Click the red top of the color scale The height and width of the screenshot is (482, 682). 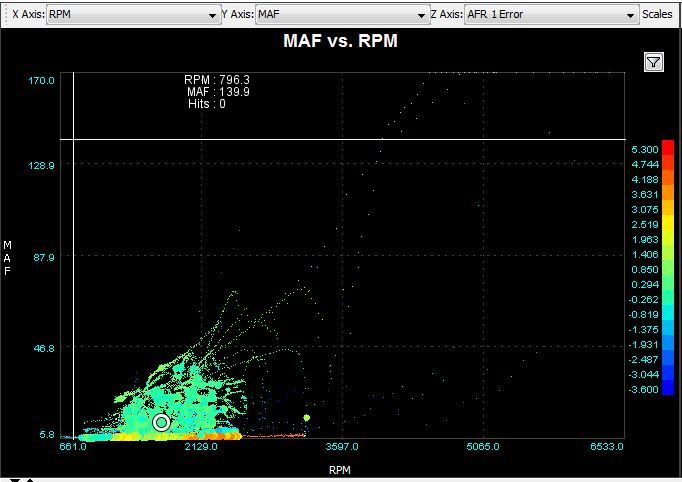pos(668,148)
